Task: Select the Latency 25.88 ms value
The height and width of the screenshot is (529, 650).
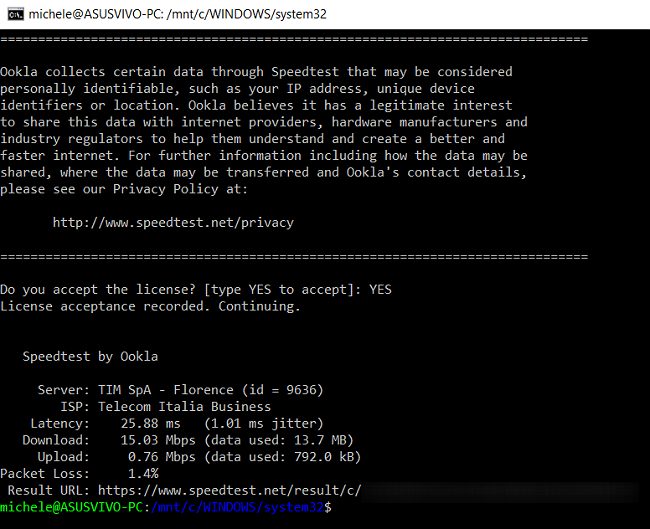Action: tap(150, 424)
